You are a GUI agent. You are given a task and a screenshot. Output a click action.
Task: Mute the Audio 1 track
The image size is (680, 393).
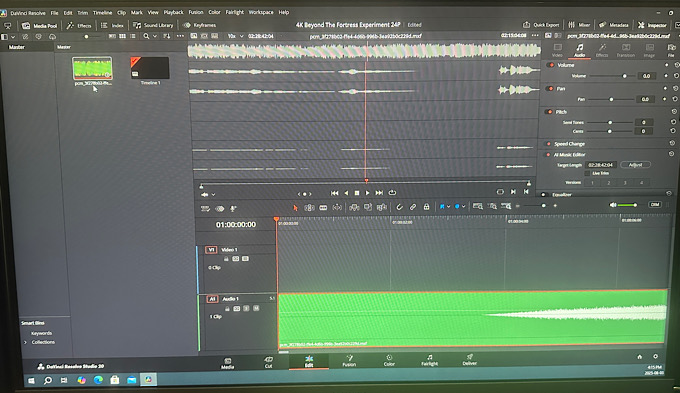tap(256, 308)
